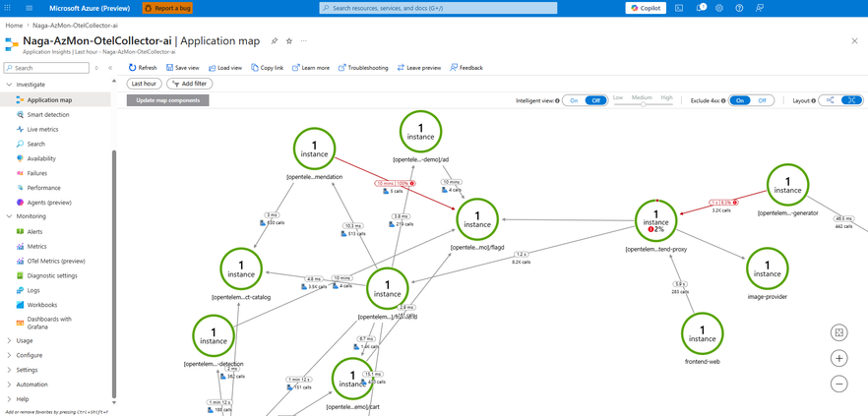Pin the Application map blade
Screen dimensions: 868x416
pos(274,41)
